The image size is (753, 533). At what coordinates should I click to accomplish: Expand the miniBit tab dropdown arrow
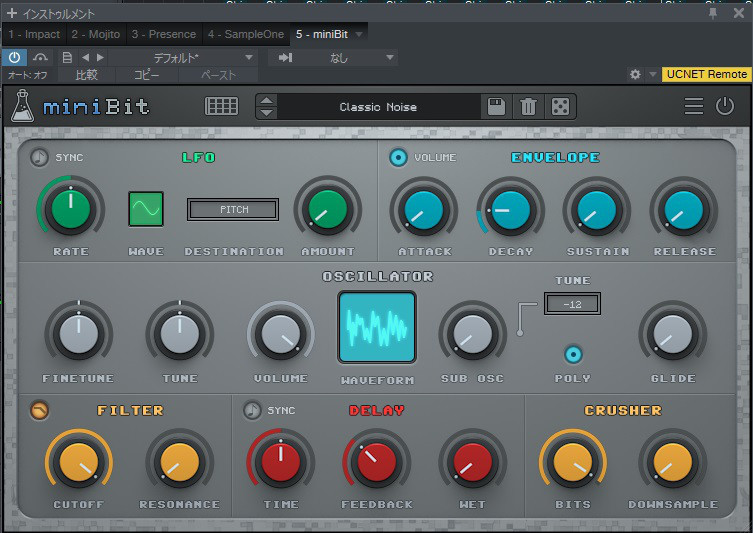(359, 35)
